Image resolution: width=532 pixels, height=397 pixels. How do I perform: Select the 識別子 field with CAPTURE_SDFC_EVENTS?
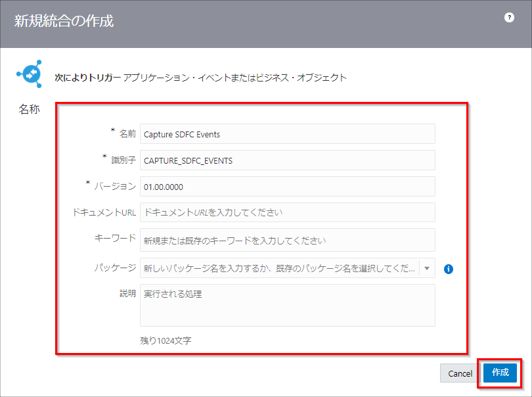tap(287, 160)
